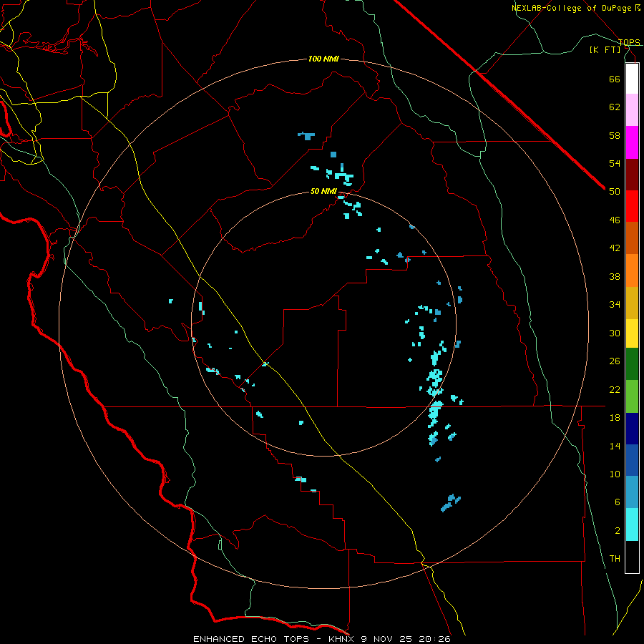Click the 66 value on legend
Screen dimensions: 644x644
[615, 79]
